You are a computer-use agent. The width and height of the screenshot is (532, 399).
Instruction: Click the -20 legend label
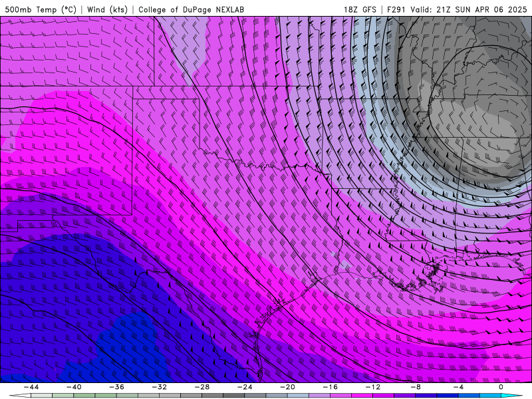[287, 387]
